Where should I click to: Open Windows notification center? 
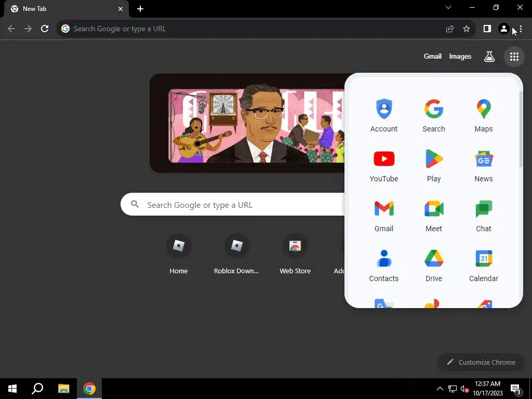(516, 389)
